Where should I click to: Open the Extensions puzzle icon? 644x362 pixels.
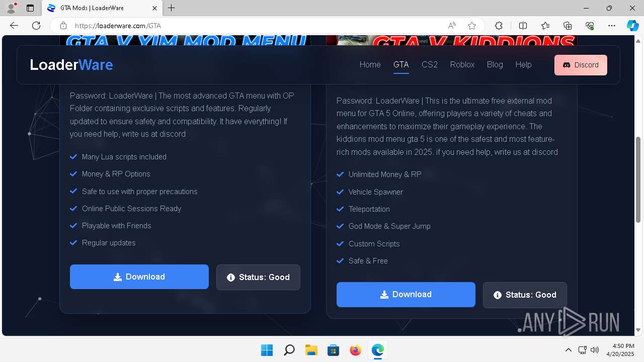click(499, 26)
